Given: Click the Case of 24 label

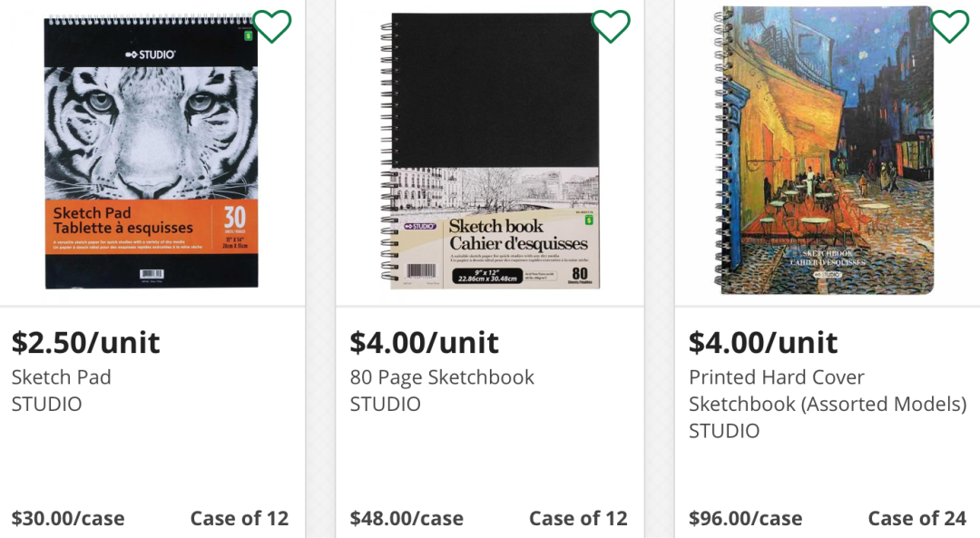Looking at the screenshot, I should pos(916,519).
